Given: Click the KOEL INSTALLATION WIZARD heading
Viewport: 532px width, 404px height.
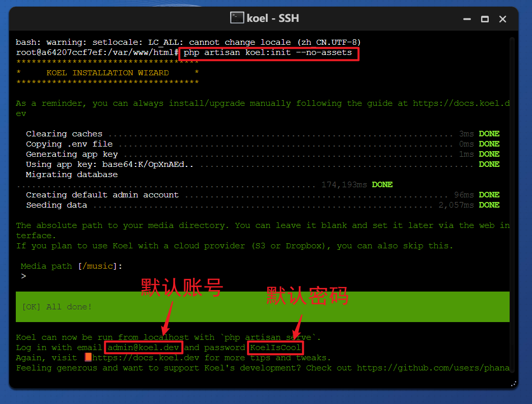Looking at the screenshot, I should (107, 73).
